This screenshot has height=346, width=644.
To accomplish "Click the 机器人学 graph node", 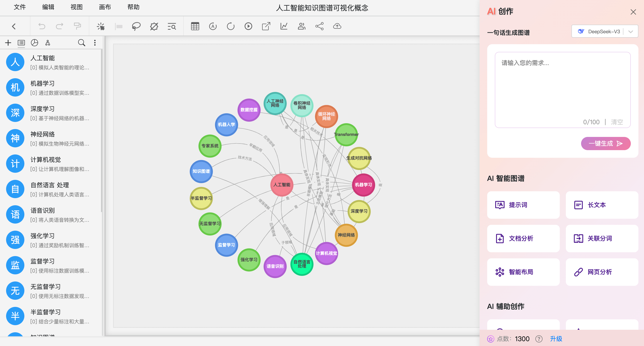I will coord(226,124).
